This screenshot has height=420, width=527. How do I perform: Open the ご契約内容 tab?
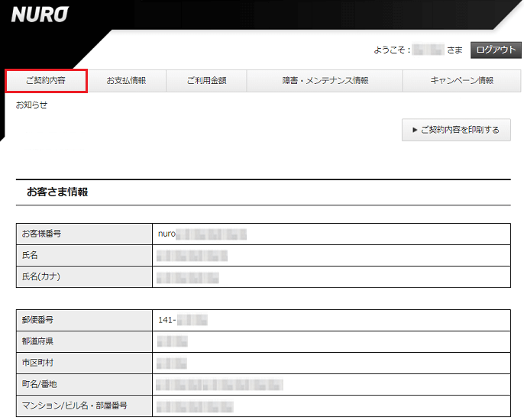tap(46, 81)
